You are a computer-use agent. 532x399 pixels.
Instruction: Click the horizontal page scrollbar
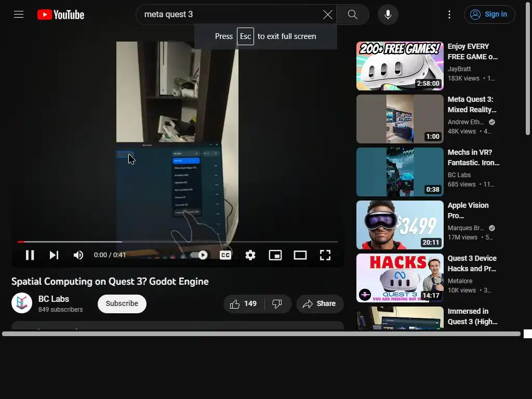click(x=261, y=334)
